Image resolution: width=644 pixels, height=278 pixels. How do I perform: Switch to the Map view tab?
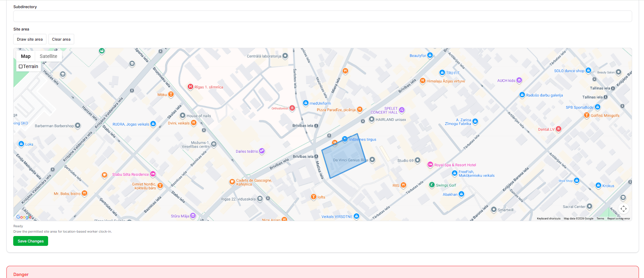click(x=26, y=56)
